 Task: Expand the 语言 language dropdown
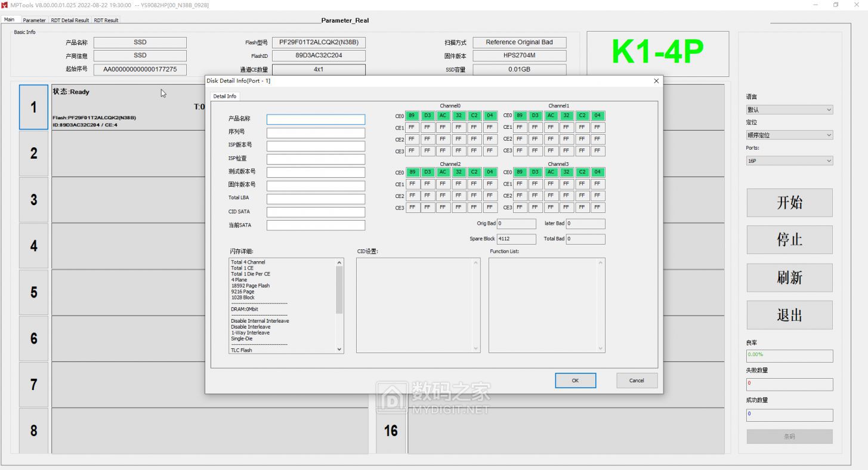coord(789,110)
